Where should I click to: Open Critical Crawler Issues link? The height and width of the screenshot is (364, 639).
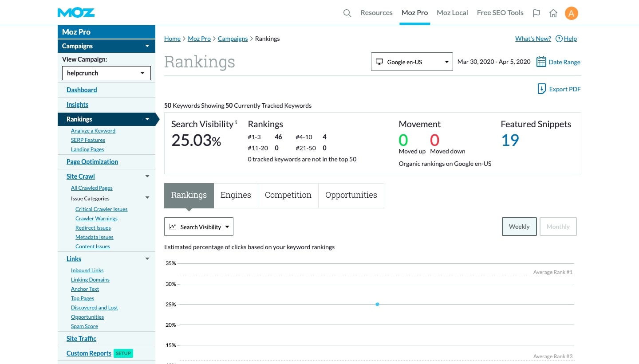(x=102, y=209)
